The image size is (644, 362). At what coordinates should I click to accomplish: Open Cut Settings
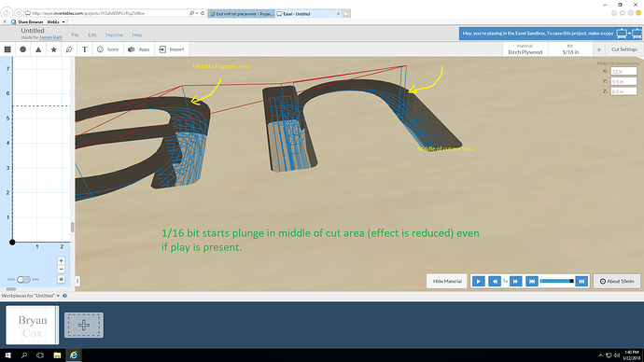click(623, 49)
